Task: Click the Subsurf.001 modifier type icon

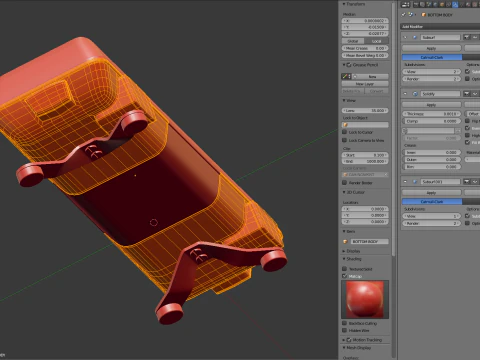Action: tap(415, 182)
